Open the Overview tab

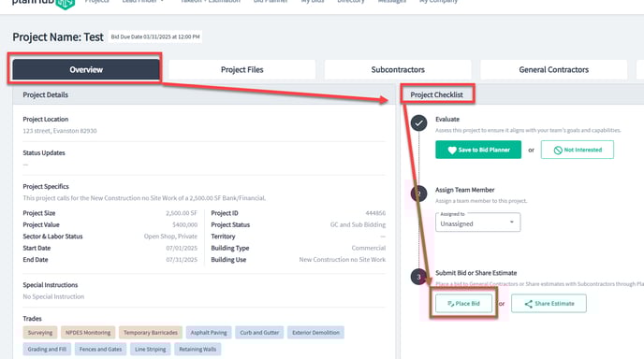point(86,70)
